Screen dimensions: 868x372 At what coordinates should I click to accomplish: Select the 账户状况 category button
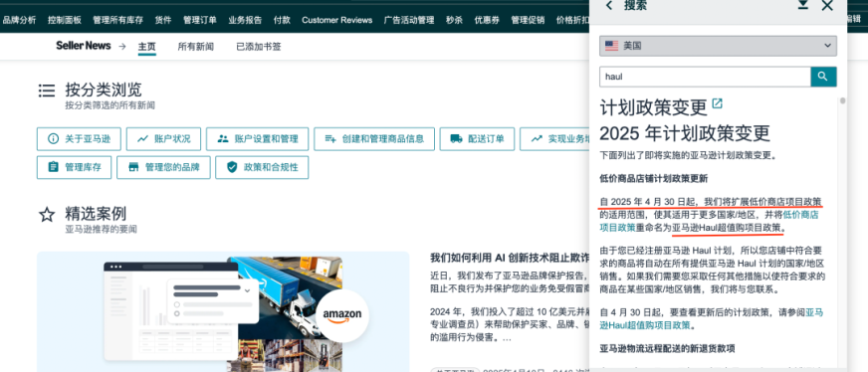[x=163, y=138]
